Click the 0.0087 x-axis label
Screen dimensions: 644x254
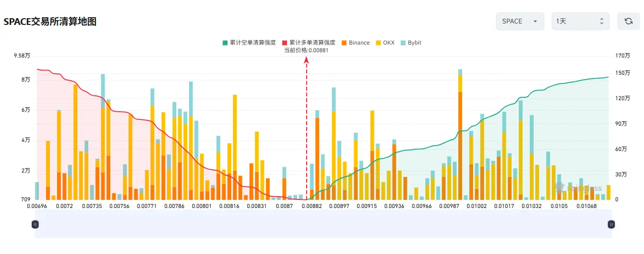(x=284, y=206)
